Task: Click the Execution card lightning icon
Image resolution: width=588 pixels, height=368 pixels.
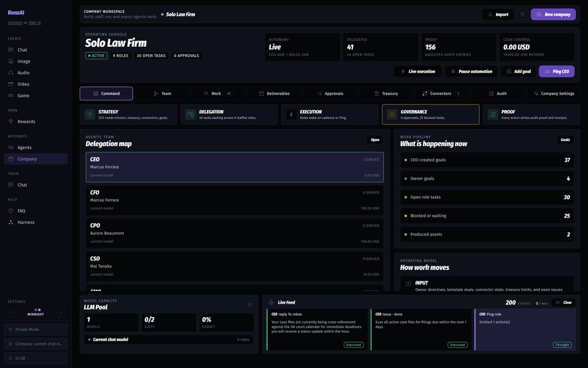Action: coord(292,115)
